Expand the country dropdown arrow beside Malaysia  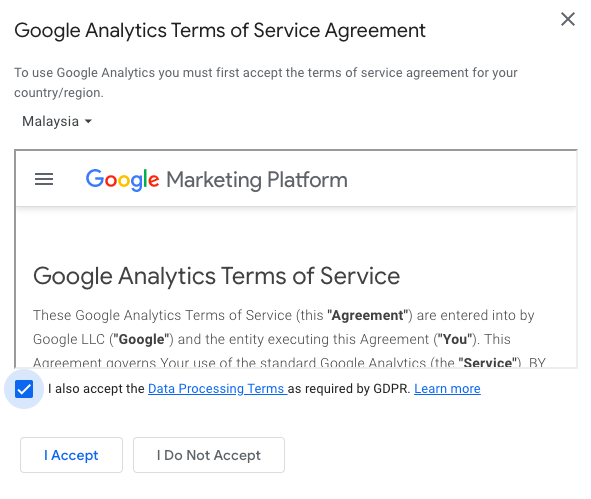[x=88, y=121]
